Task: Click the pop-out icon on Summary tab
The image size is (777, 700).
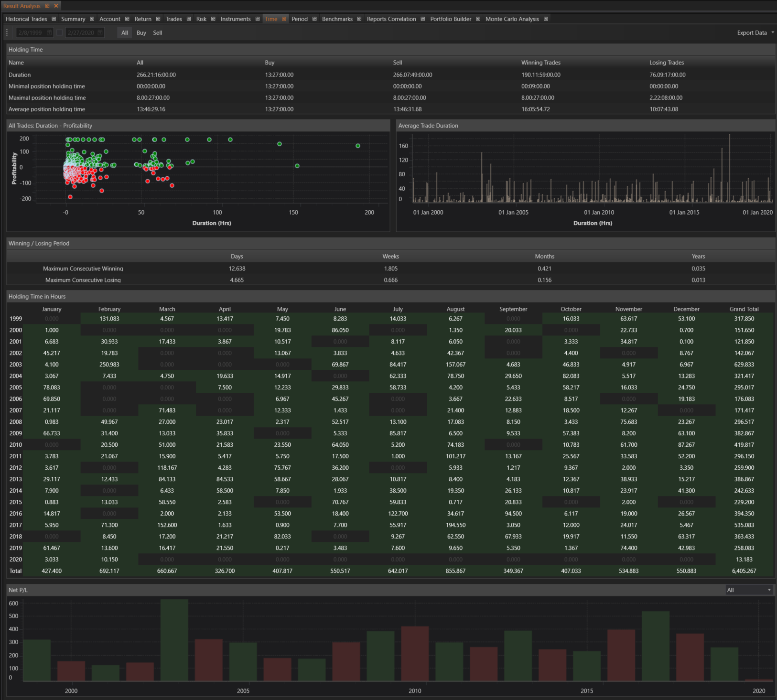Action: point(92,19)
